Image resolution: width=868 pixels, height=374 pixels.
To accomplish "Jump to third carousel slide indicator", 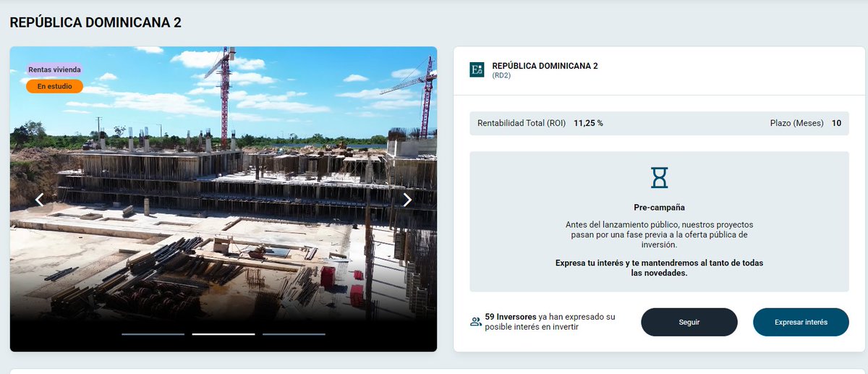I will [294, 334].
